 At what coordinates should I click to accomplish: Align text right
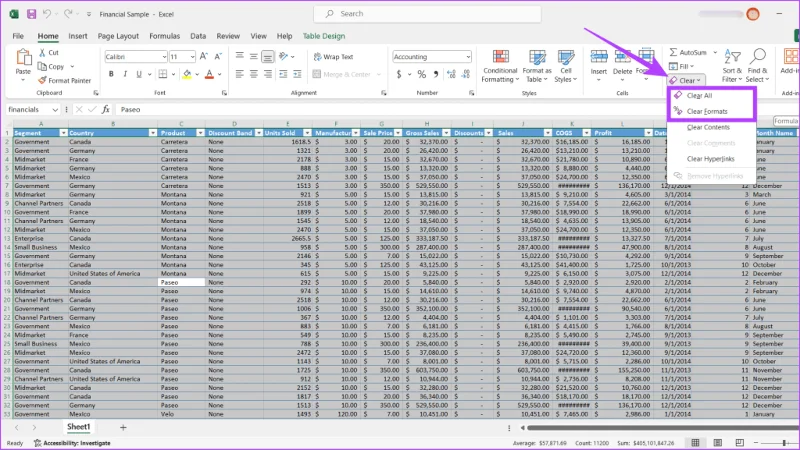pos(267,74)
